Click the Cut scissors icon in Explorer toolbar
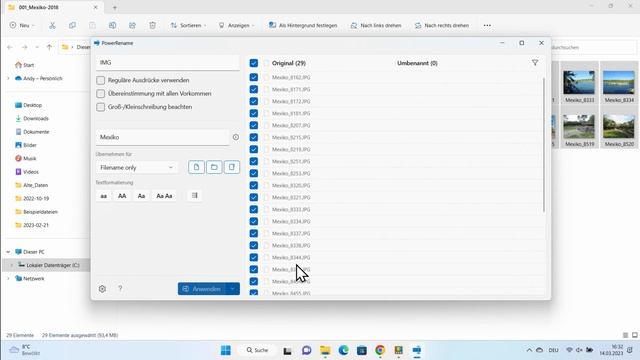 (x=52, y=25)
